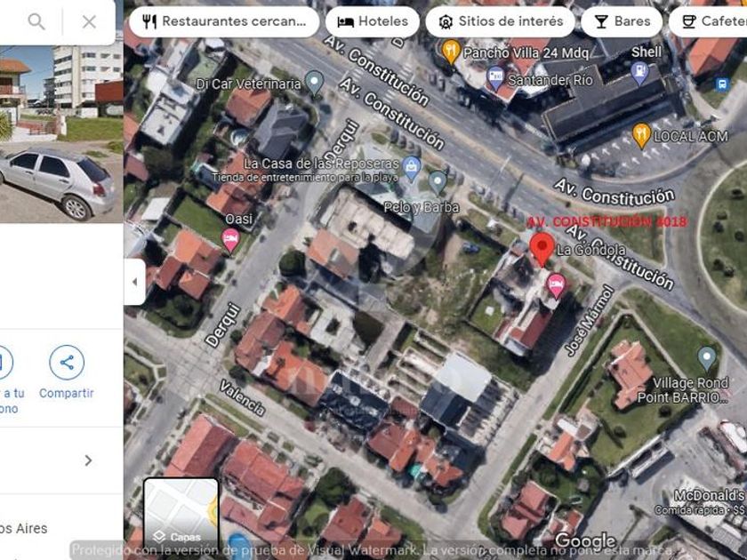Select the Bares filter chip
This screenshot has height=560, width=747.
point(622,21)
